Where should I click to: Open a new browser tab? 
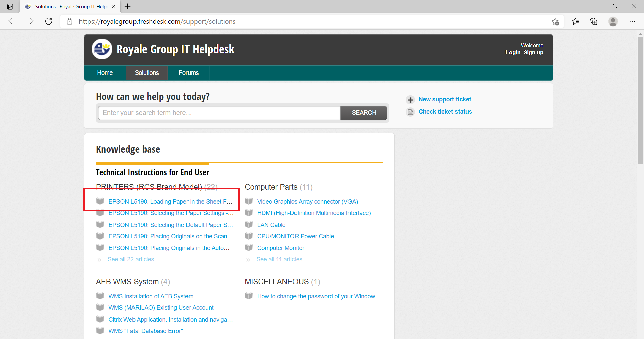click(x=128, y=6)
